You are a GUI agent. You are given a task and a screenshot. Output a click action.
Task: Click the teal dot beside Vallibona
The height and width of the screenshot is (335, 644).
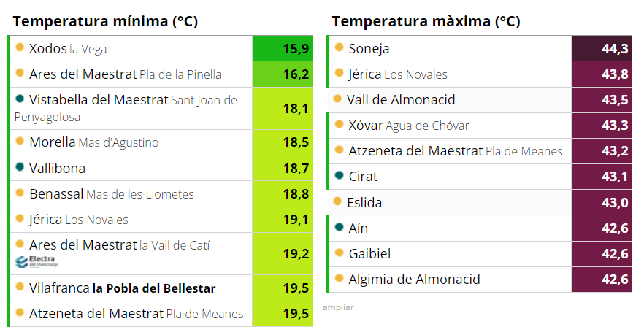(20, 167)
